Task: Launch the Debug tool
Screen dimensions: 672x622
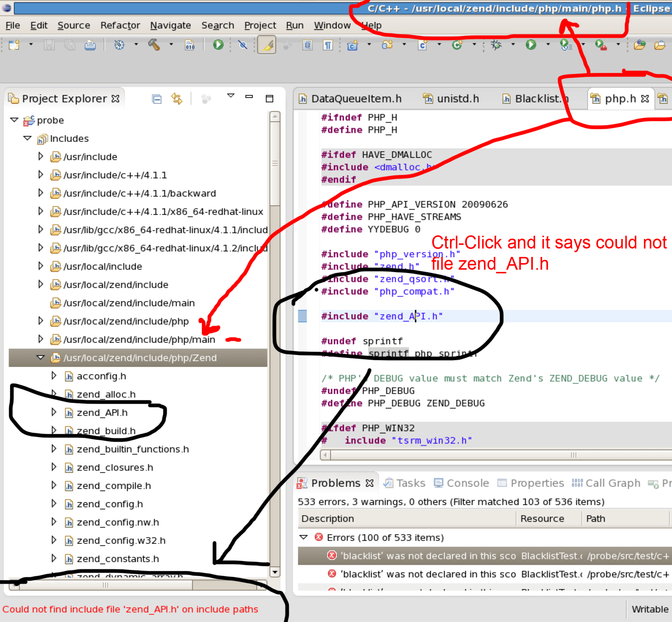Action: (x=496, y=45)
